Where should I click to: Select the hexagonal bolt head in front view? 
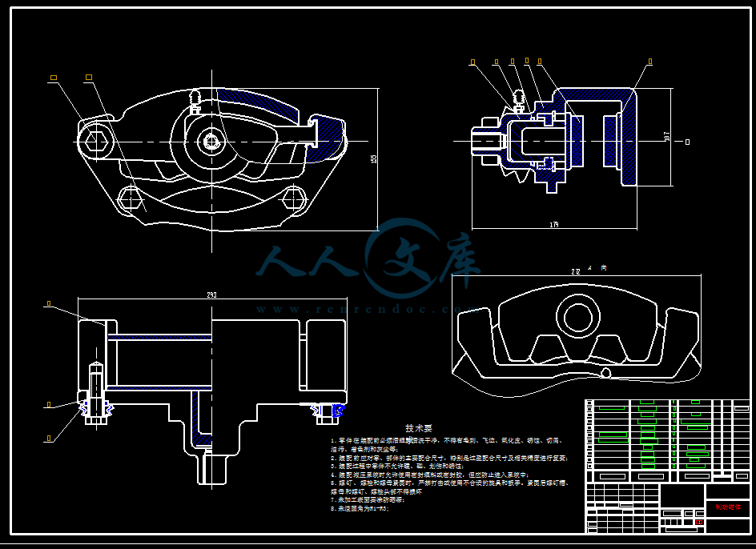tap(95, 141)
